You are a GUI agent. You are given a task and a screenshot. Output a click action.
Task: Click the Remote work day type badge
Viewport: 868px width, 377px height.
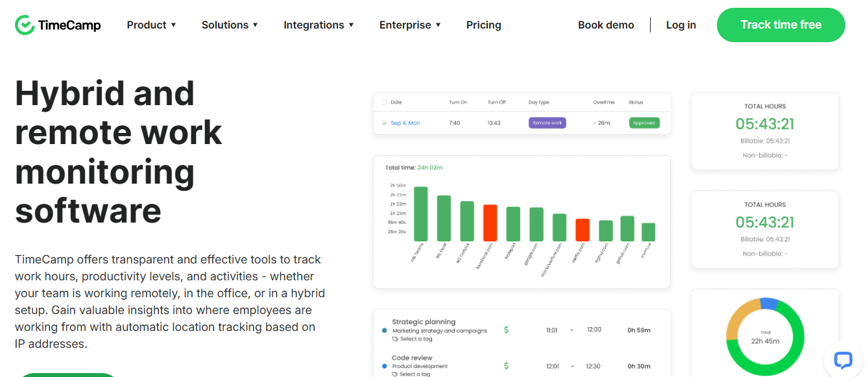[548, 123]
